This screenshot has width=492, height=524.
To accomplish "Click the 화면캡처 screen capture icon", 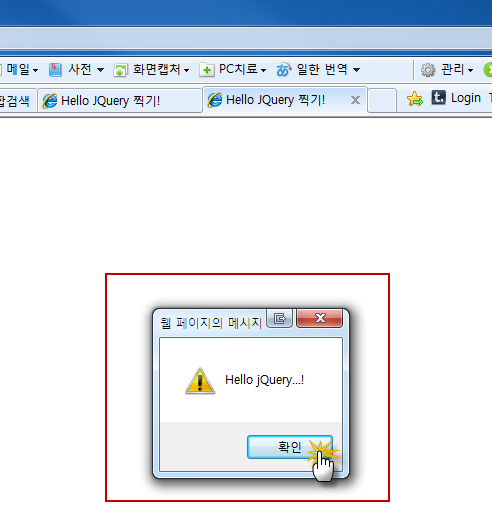I will pos(120,70).
